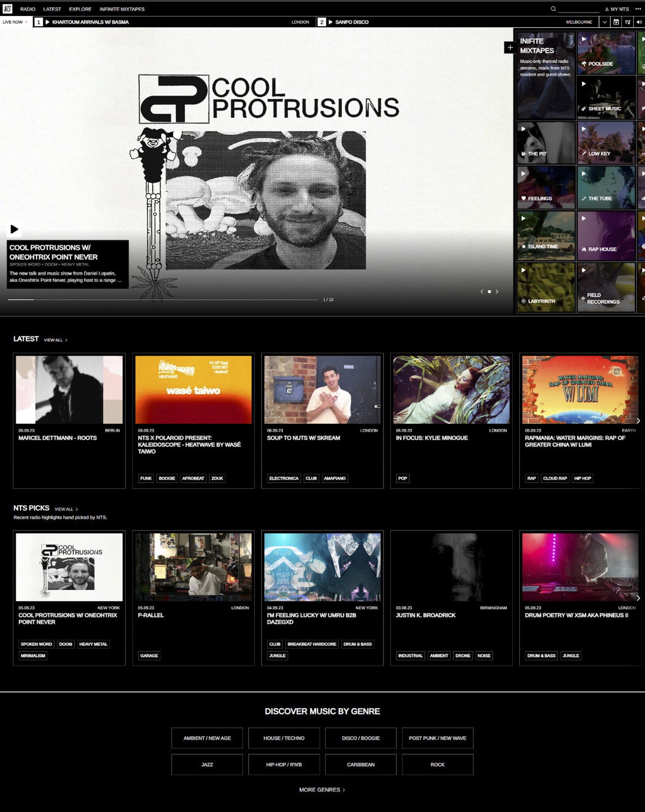
Task: Select the Hip-Hop / R'n'B genre
Action: tap(284, 765)
